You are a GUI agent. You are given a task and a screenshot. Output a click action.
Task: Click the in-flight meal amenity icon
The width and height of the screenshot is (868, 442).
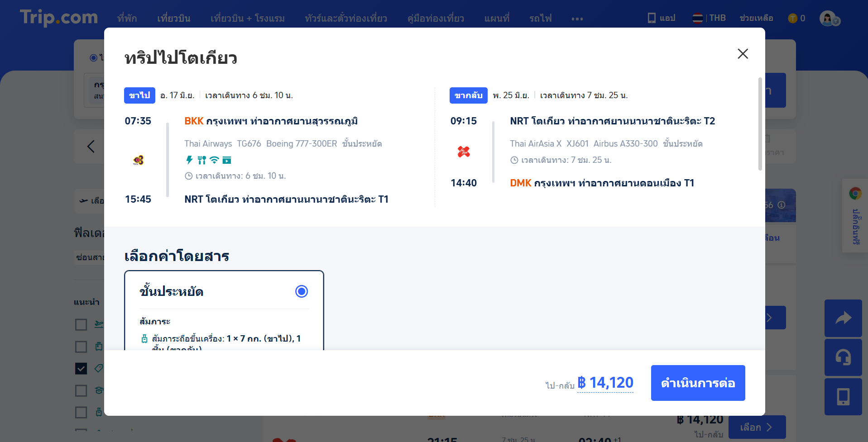[202, 160]
